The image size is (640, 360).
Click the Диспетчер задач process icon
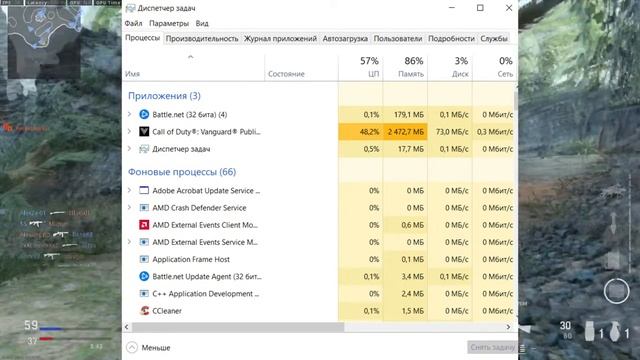coord(144,149)
